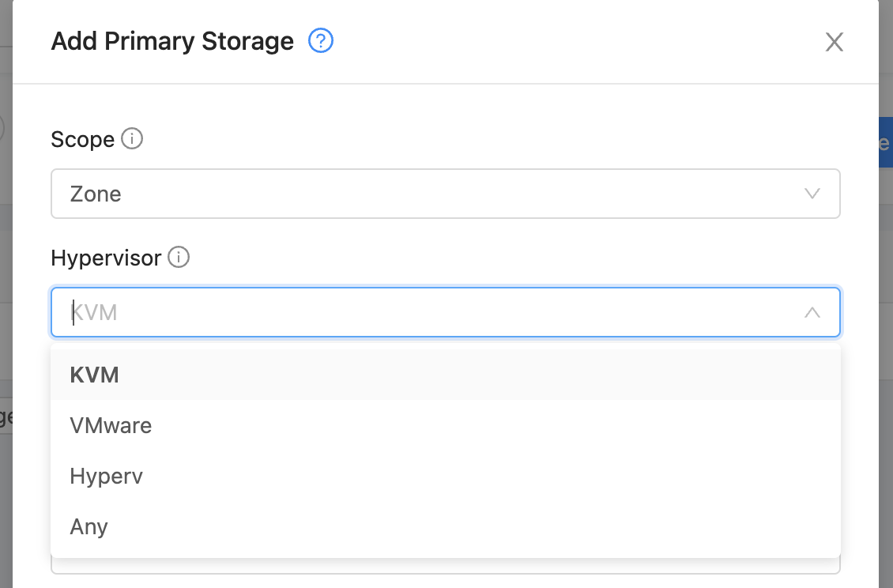Select KVM from the hypervisor list
This screenshot has width=893, height=588.
pyautogui.click(x=446, y=375)
